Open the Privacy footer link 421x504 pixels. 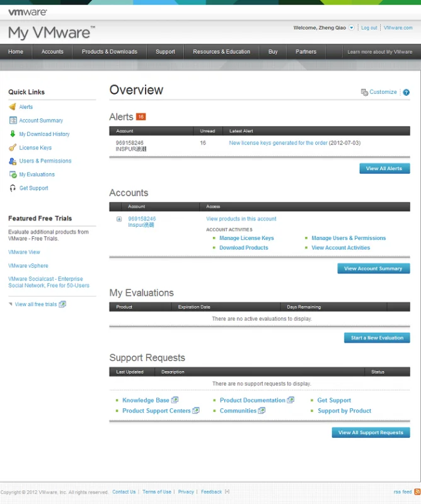[x=186, y=492]
